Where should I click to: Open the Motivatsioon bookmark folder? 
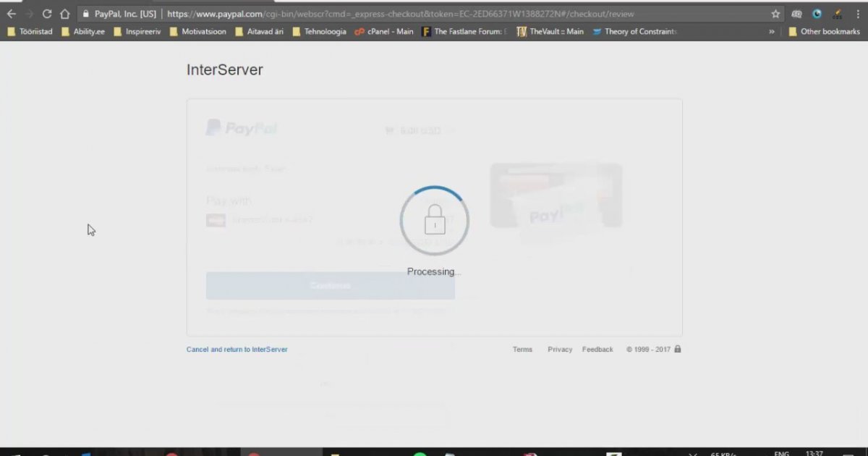197,32
